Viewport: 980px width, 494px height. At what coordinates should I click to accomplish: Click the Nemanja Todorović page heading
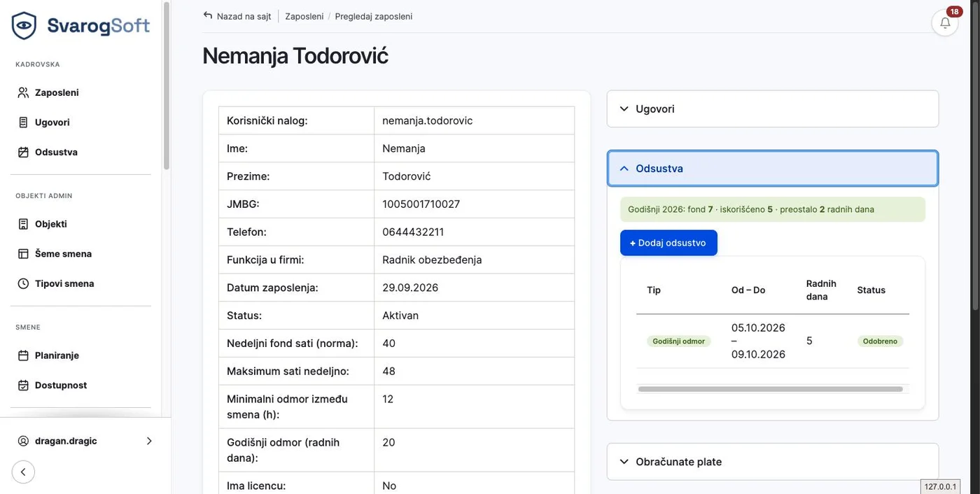[x=295, y=55]
